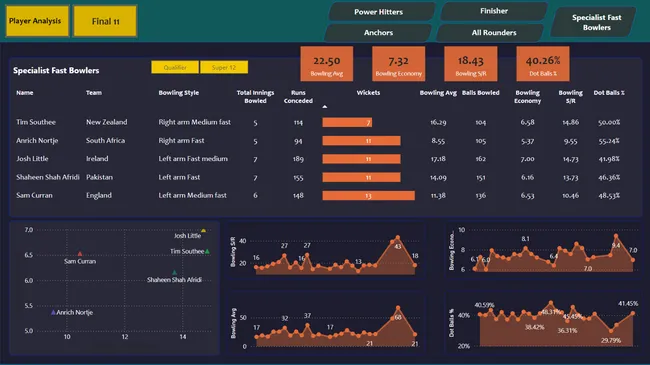This screenshot has width=650, height=365.
Task: Click the Bowling Avg 22.50 card
Action: 327,64
